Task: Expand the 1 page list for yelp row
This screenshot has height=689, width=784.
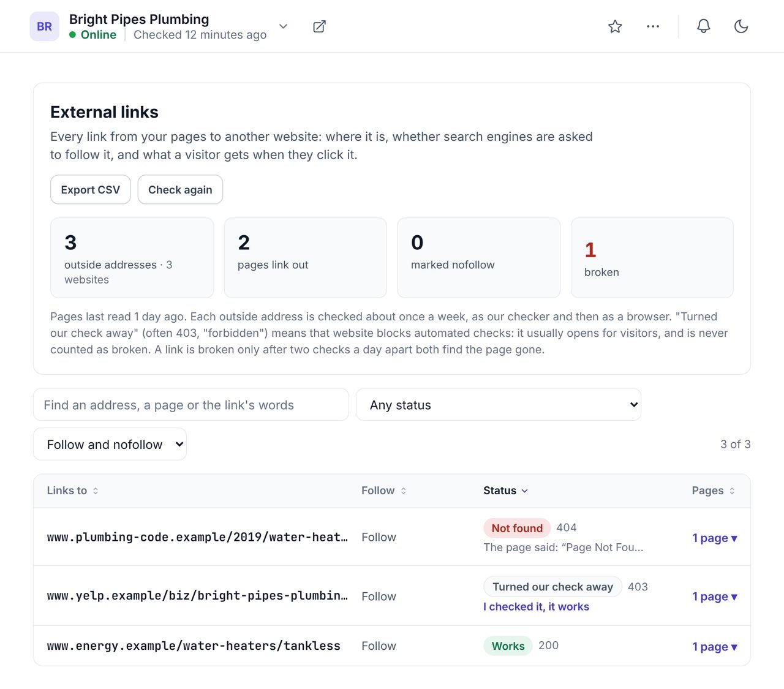Action: (x=715, y=597)
